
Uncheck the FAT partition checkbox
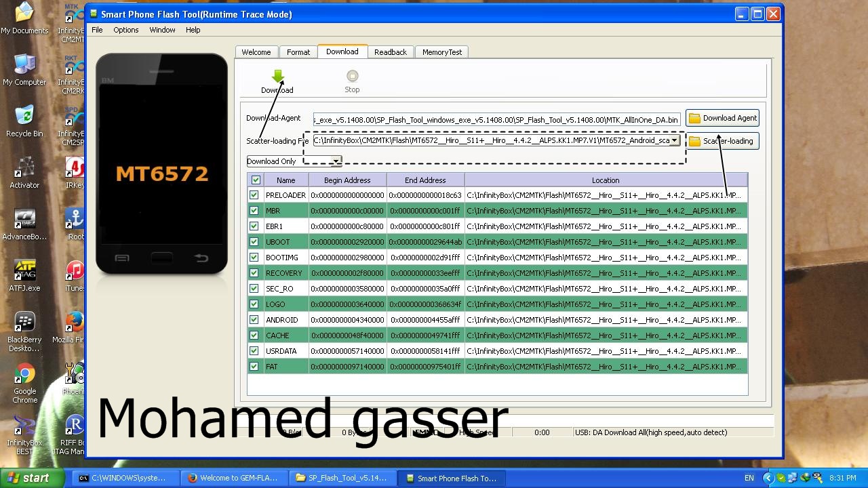[254, 367]
